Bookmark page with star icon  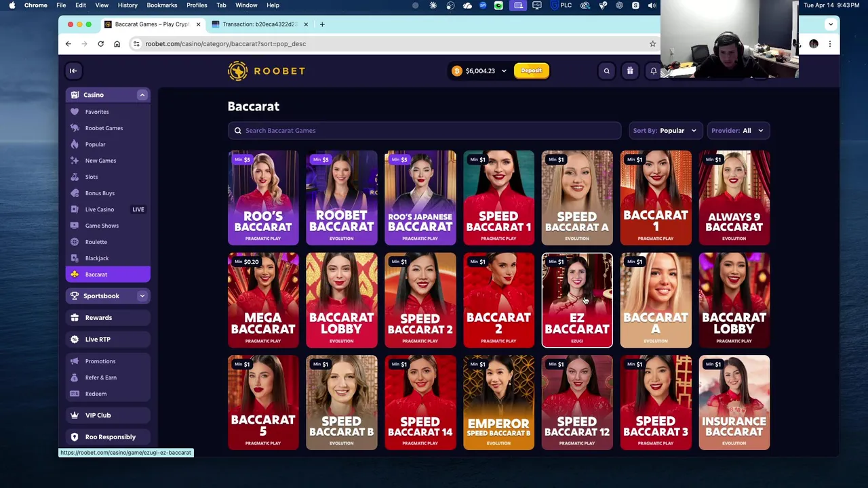pyautogui.click(x=652, y=43)
